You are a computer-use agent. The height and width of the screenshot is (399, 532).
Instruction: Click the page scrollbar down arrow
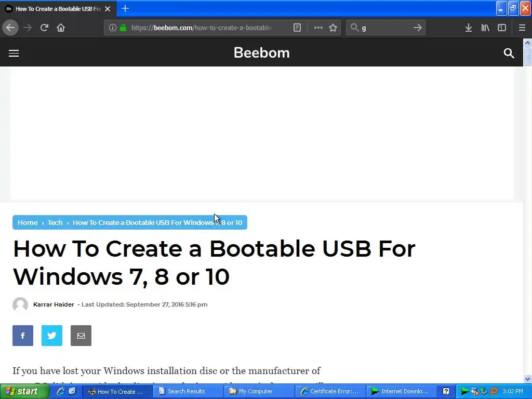tap(527, 379)
